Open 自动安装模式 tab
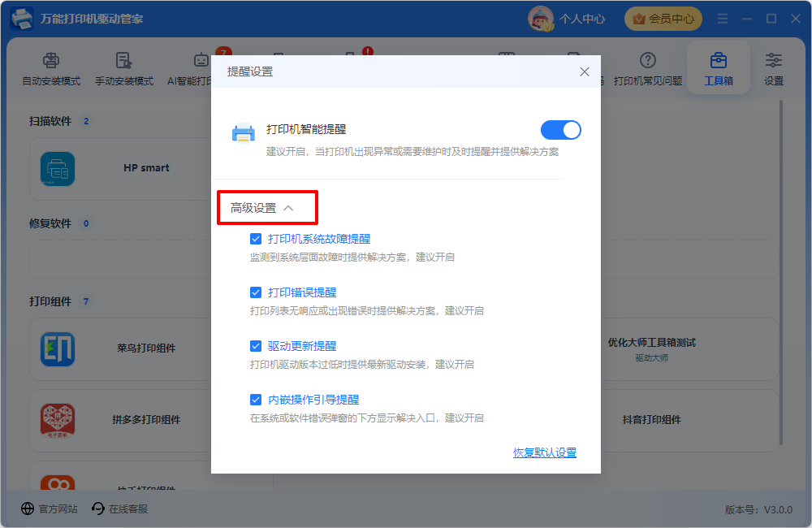The width and height of the screenshot is (812, 528). click(51, 68)
